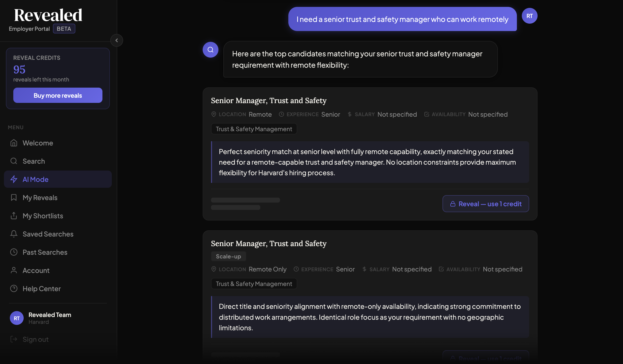The width and height of the screenshot is (623, 364).
Task: Click the Trust & Safety Management tag, second card
Action: pos(254,284)
